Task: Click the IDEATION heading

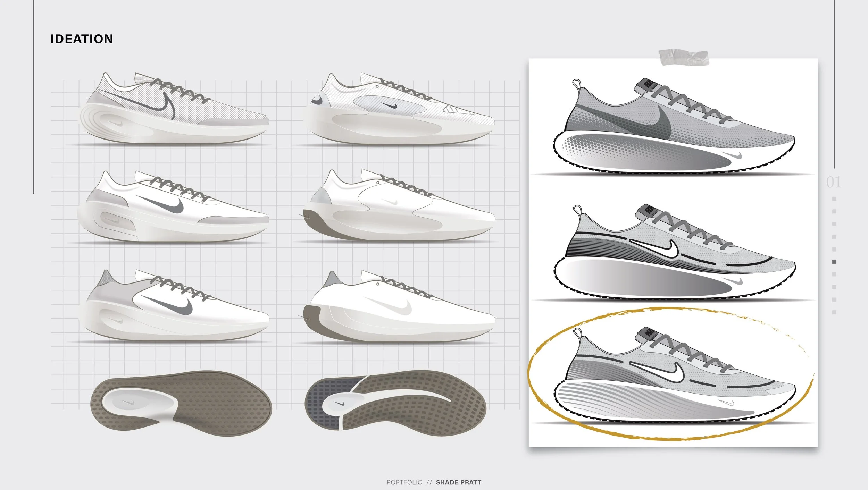Action: (82, 39)
